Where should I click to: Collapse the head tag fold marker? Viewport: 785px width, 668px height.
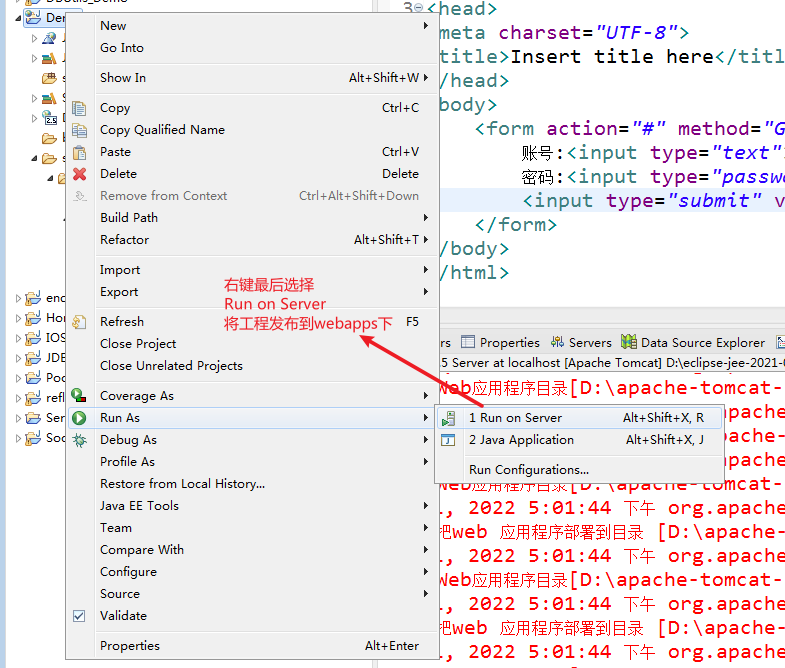[x=419, y=8]
